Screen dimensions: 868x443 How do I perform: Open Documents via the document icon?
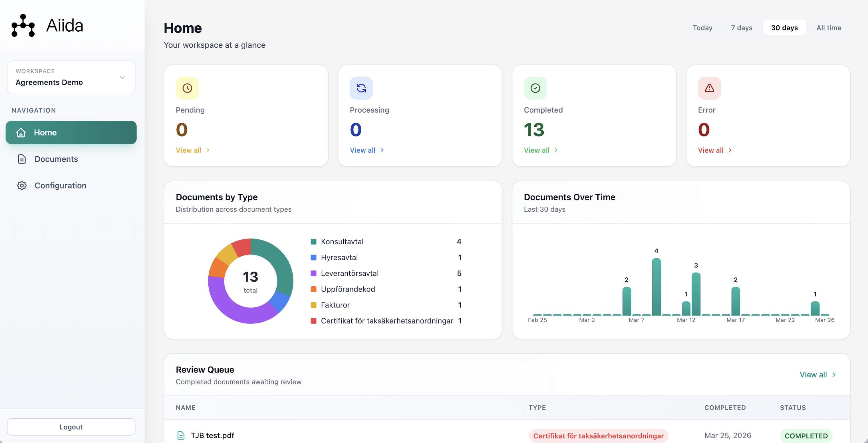point(22,159)
